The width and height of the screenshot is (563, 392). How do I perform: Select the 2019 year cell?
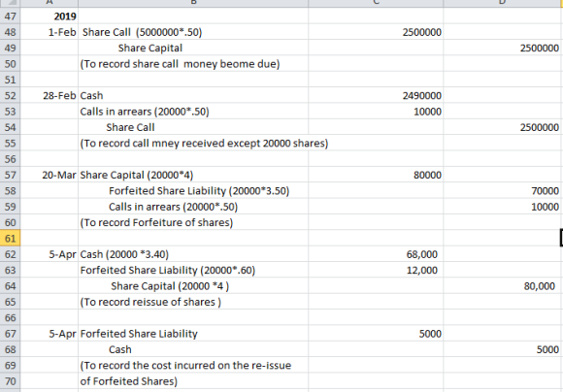(50, 16)
